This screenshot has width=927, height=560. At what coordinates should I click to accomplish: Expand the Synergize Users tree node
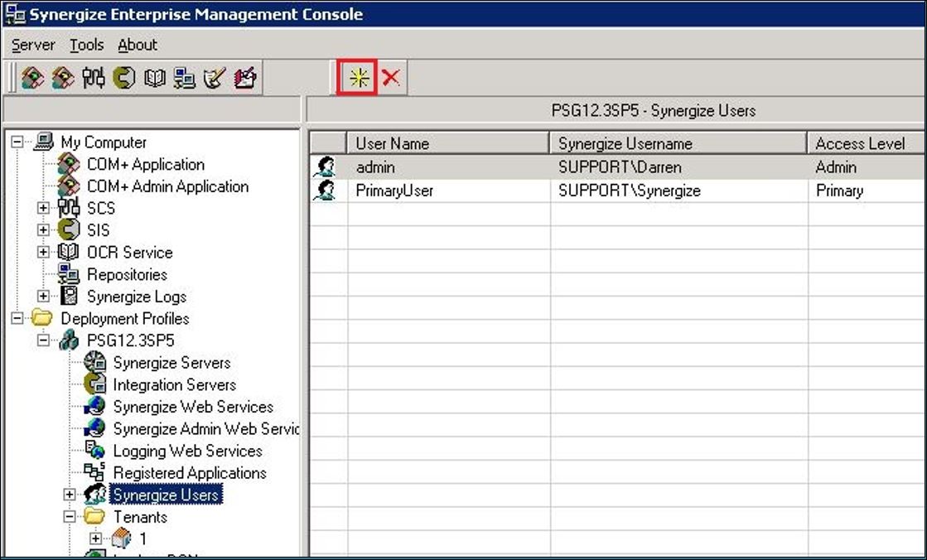pos(70,495)
